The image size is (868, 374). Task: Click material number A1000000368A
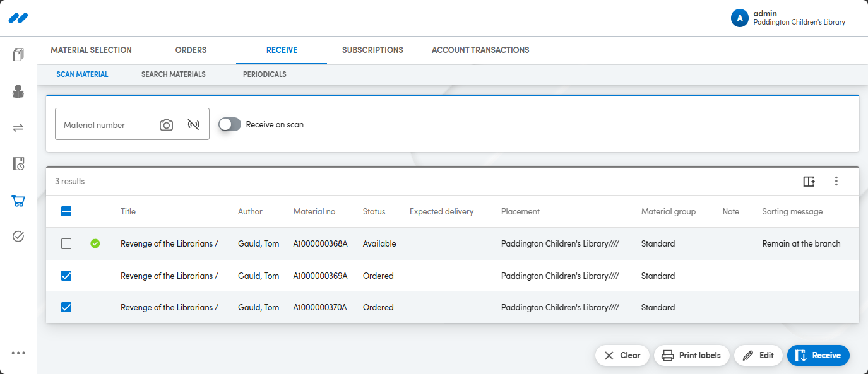pos(321,243)
